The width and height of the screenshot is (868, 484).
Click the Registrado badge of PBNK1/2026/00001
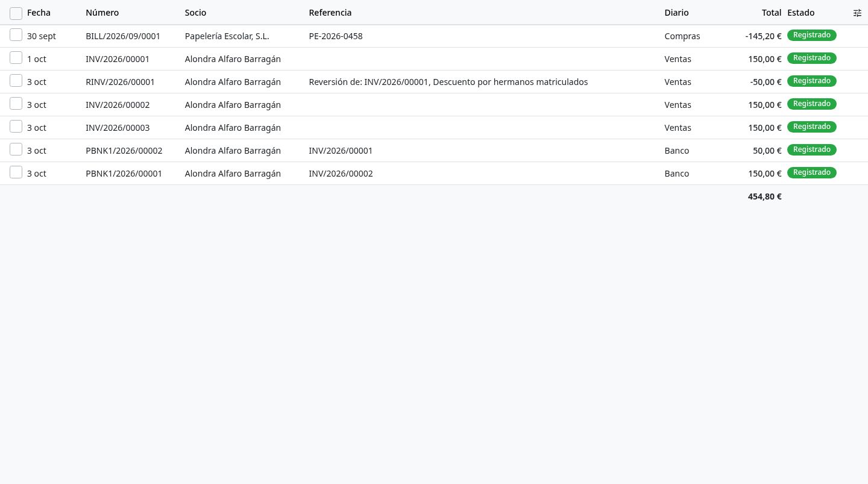[811, 172]
